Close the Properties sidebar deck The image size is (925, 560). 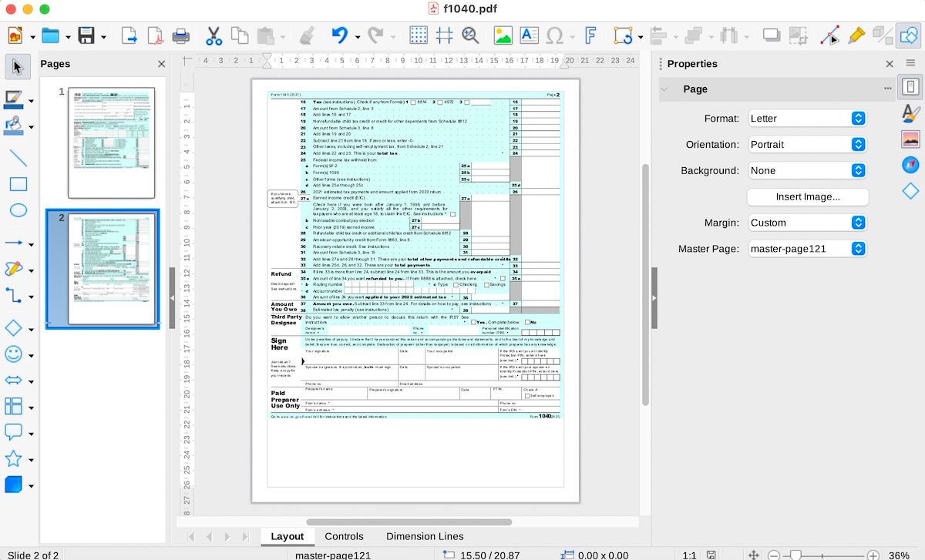click(890, 64)
